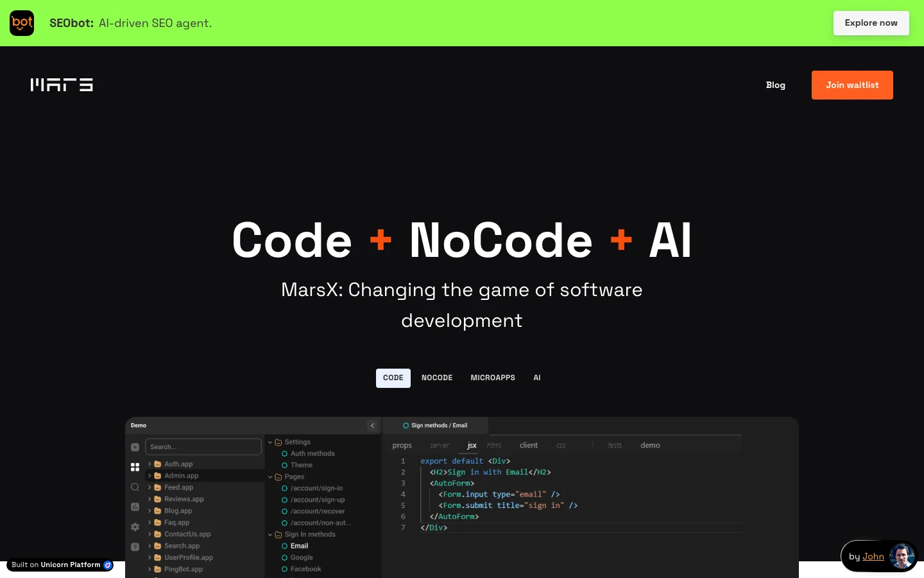Click the folder icon beside Admin.app
924x578 pixels.
pyautogui.click(x=158, y=476)
